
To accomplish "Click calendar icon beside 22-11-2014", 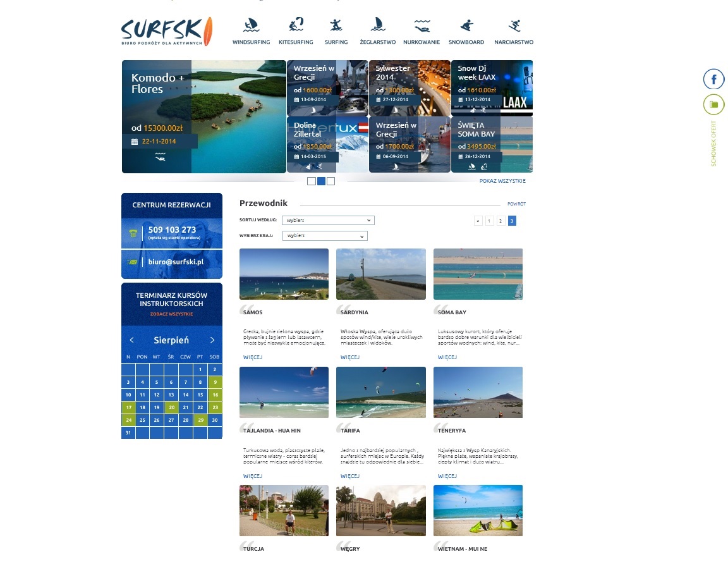I will click(135, 142).
